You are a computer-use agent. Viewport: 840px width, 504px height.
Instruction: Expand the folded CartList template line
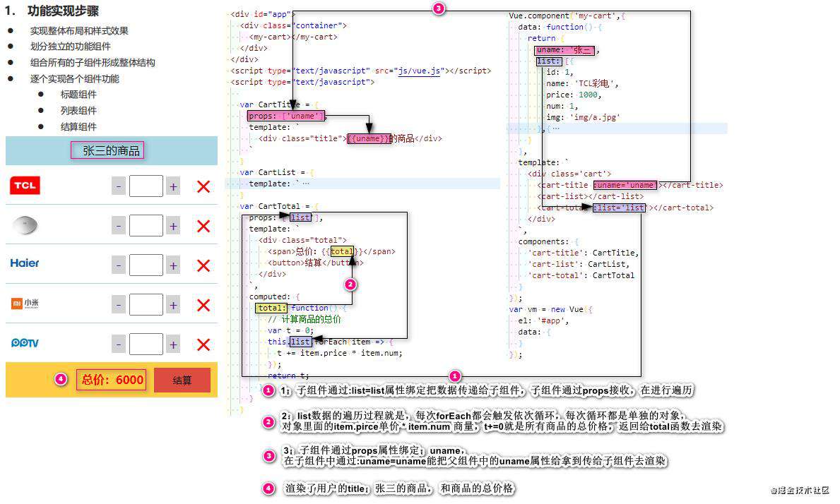(x=306, y=184)
